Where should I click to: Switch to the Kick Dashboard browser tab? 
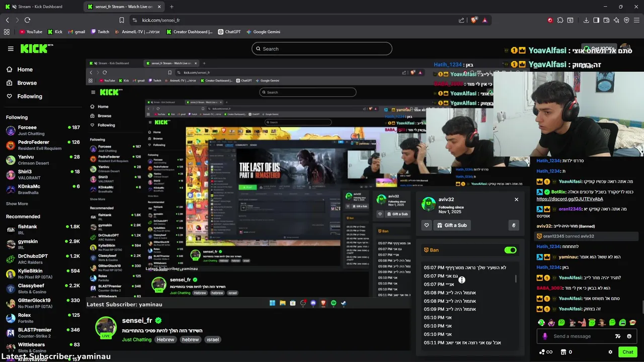click(40, 7)
